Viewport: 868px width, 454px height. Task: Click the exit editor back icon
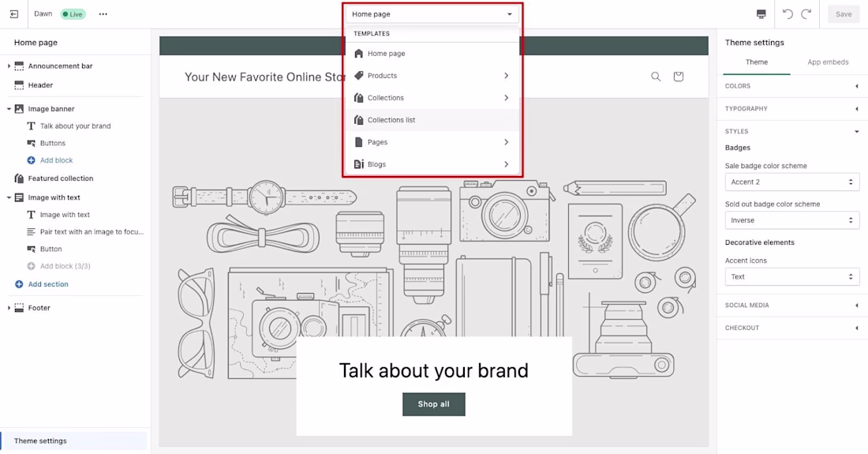point(14,14)
